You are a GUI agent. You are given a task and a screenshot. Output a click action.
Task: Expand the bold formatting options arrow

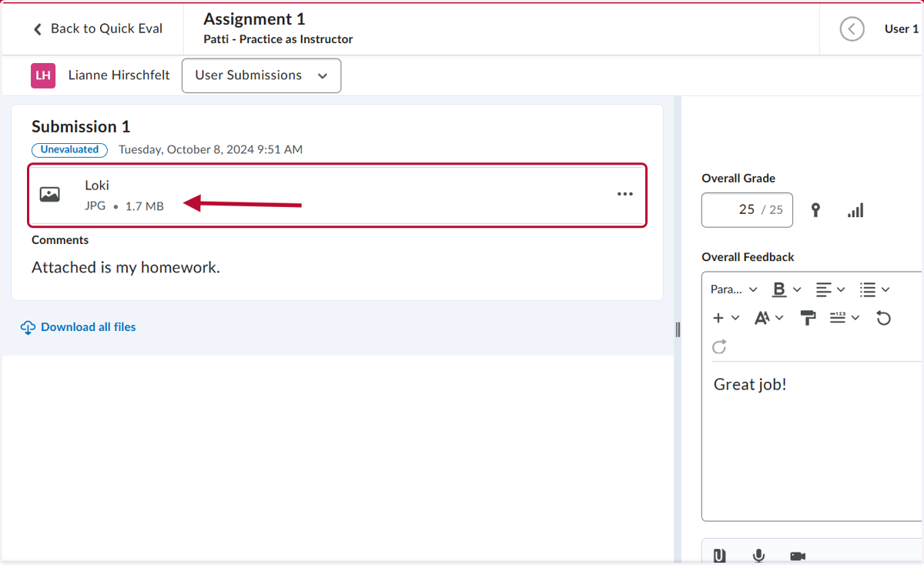pos(797,289)
